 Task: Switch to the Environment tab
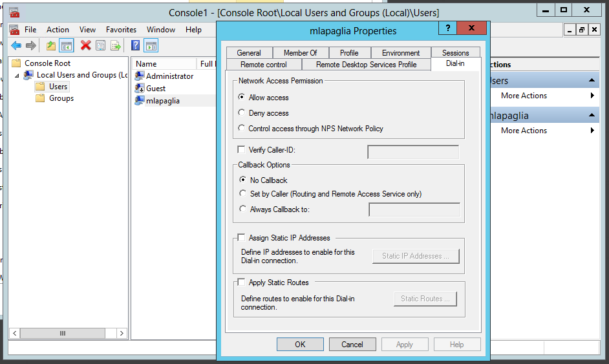pyautogui.click(x=401, y=53)
